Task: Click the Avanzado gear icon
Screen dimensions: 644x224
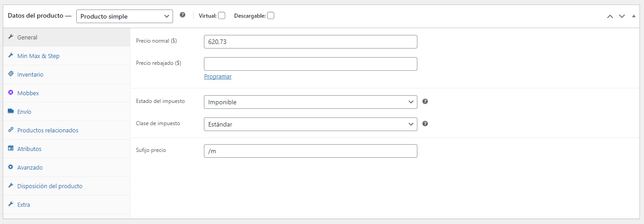Action: tap(10, 167)
